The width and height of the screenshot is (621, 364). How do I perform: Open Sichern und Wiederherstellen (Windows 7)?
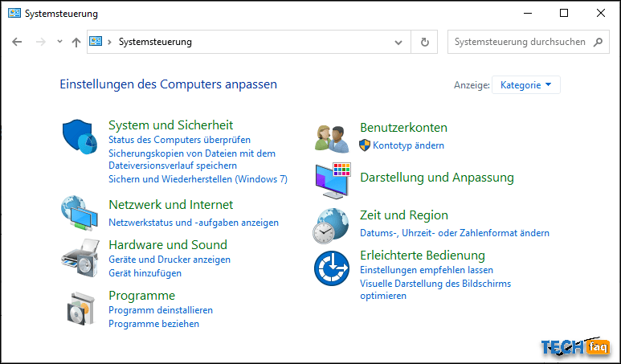tap(198, 179)
